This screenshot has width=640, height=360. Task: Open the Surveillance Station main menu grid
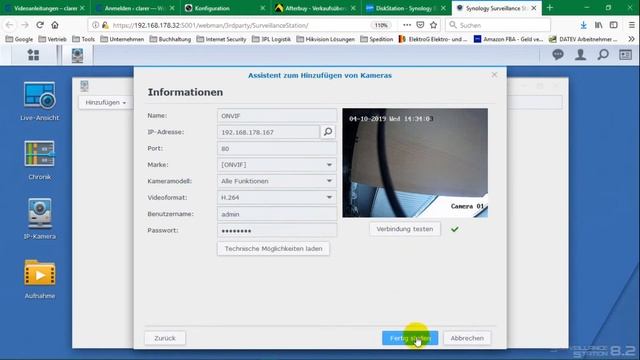[33, 55]
